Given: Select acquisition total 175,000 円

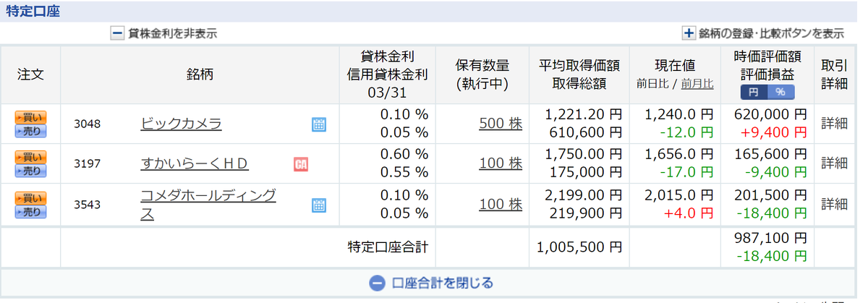Looking at the screenshot, I should click(x=587, y=173).
